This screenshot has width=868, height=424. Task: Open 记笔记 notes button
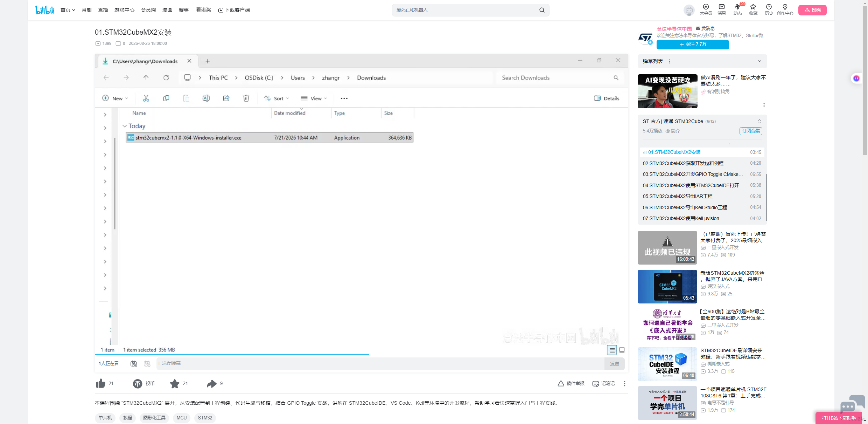603,383
